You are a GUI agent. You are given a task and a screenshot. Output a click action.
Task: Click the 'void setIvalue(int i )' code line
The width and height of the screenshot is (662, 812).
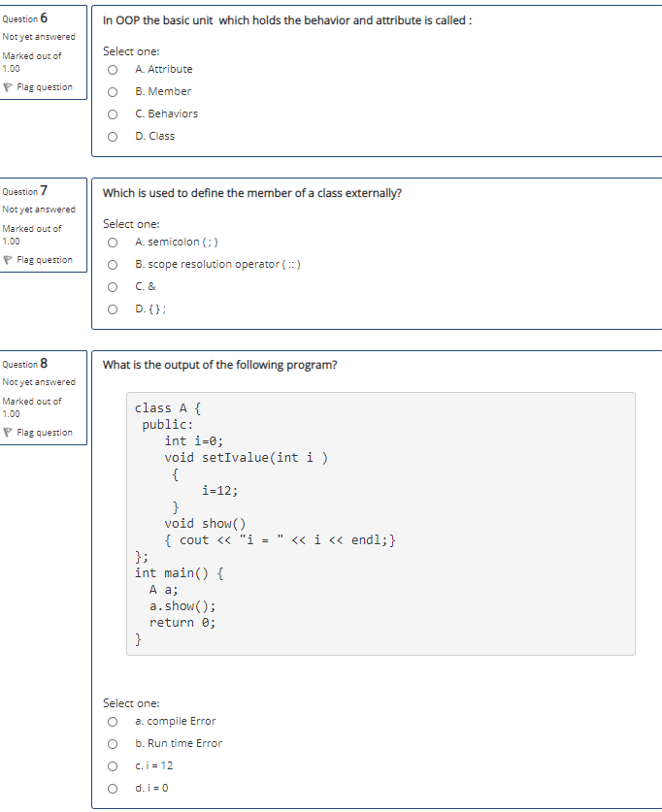point(246,457)
